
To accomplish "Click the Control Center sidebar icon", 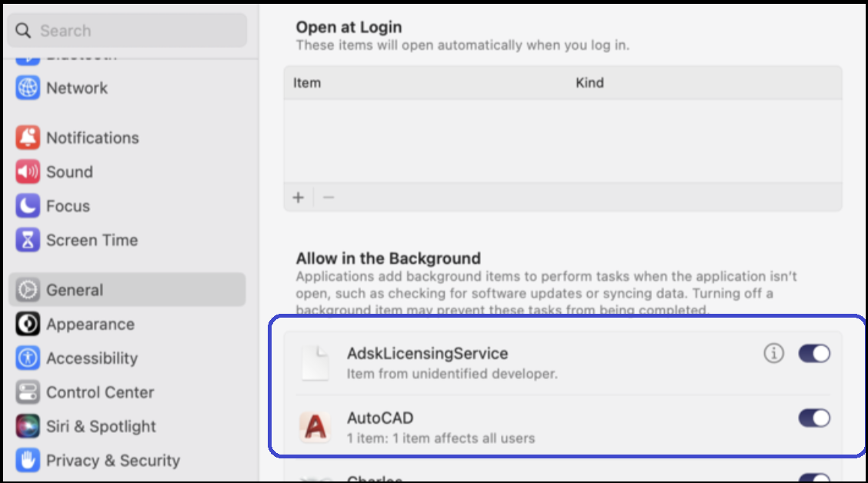I will [x=28, y=392].
